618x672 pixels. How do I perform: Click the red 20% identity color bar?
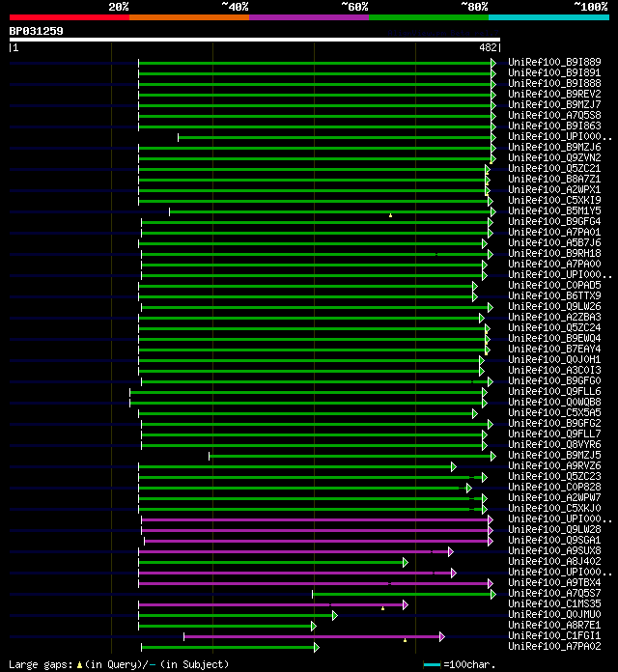pos(70,17)
